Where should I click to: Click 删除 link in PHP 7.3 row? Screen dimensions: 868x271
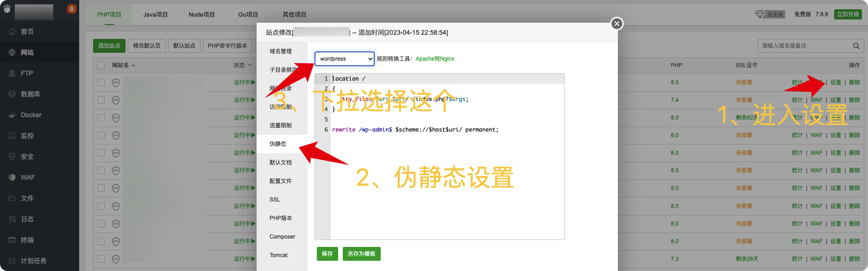(855, 259)
